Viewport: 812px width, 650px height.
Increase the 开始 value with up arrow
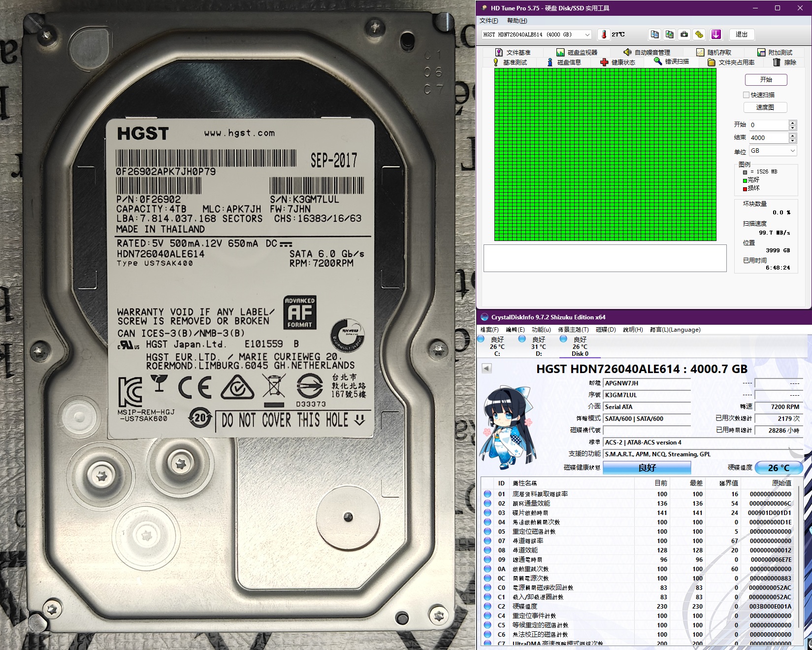(x=792, y=123)
